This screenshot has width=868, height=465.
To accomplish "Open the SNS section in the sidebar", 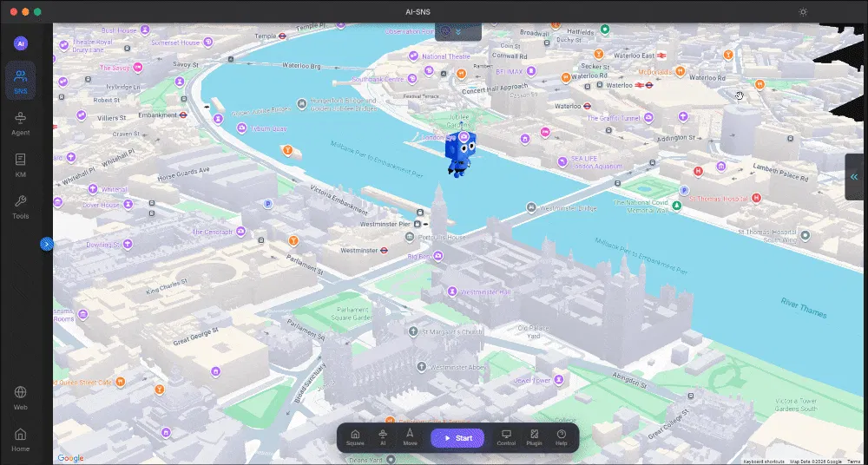I will pyautogui.click(x=21, y=81).
